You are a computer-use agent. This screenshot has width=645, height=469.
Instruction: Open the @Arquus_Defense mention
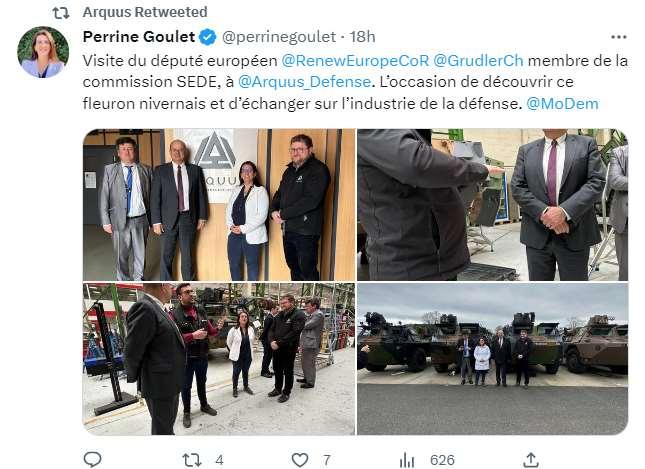pyautogui.click(x=304, y=82)
